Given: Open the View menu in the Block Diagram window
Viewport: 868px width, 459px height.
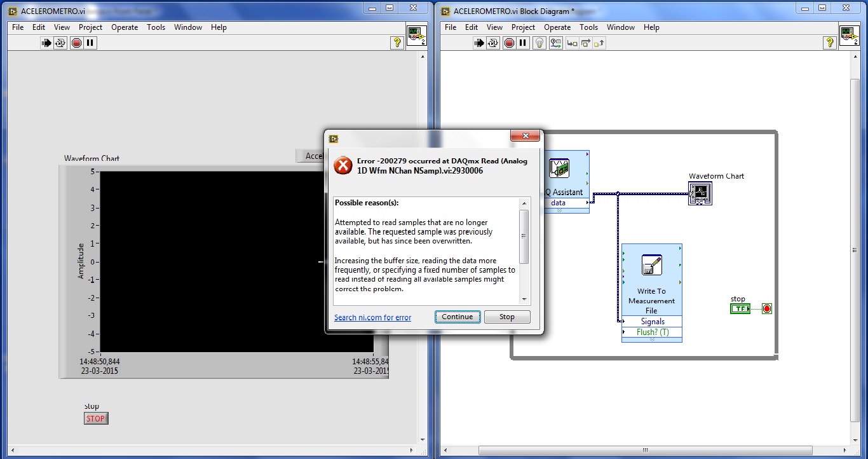Looking at the screenshot, I should pyautogui.click(x=494, y=27).
